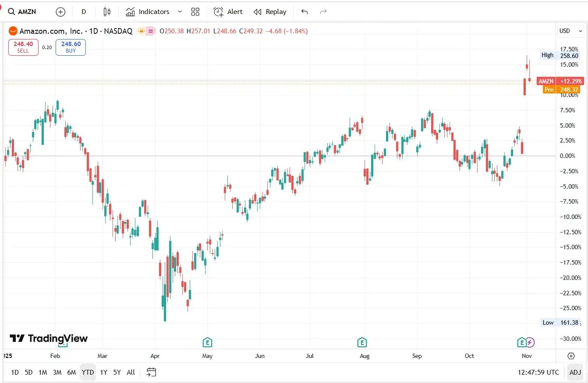Open the four-square indicator templates menu
The image size is (588, 383).
coord(195,12)
